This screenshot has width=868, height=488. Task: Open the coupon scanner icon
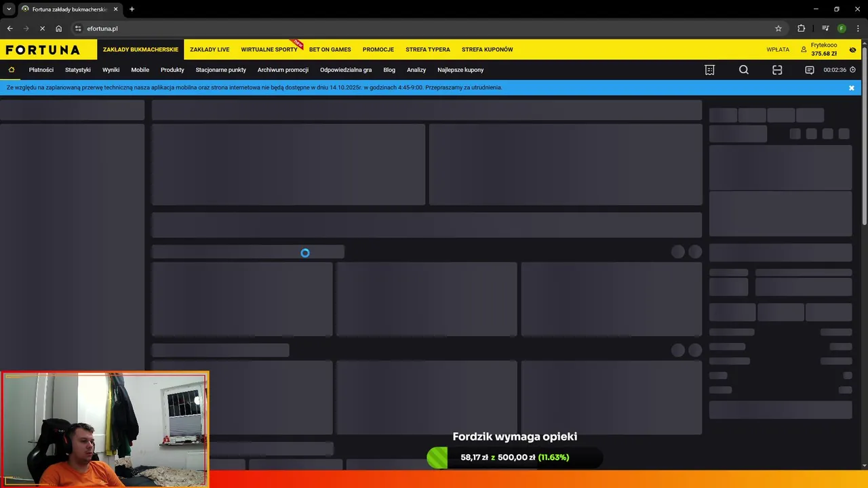pyautogui.click(x=777, y=70)
